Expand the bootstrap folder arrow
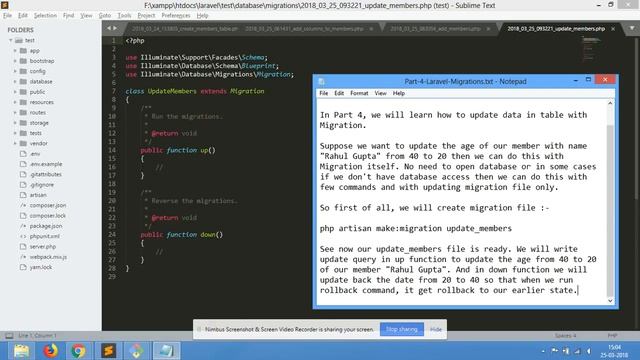Image resolution: width=640 pixels, height=360 pixels. 15,61
